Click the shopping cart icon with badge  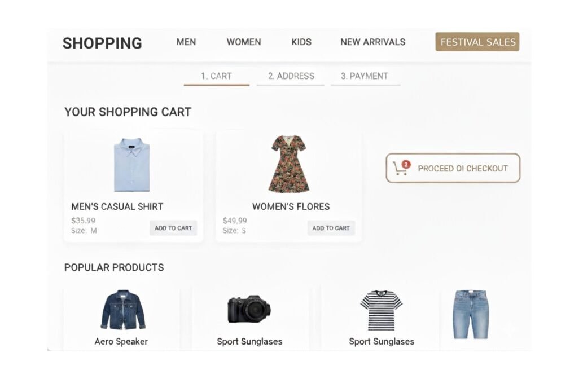401,168
